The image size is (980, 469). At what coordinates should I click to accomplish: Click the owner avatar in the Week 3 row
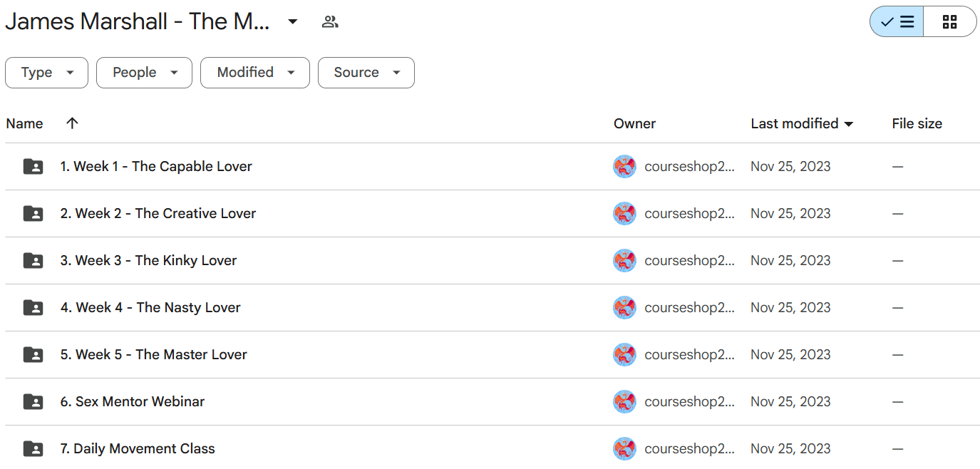point(624,261)
